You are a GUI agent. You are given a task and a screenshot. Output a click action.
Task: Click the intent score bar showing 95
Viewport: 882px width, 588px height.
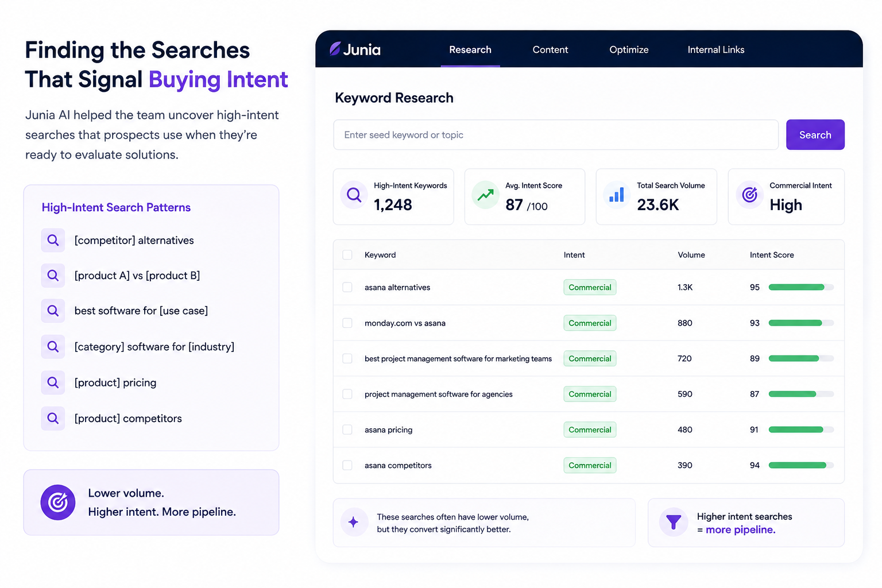pyautogui.click(x=801, y=287)
